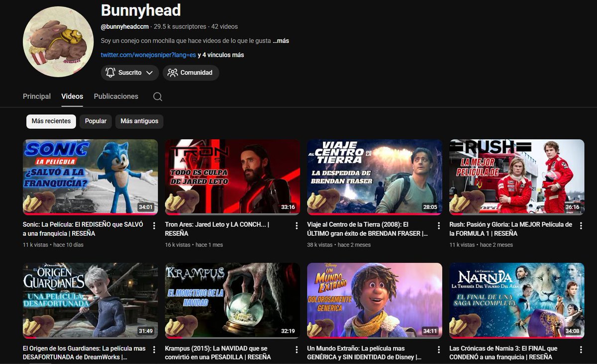Open title Viaje al Centro de la Tierra (2008)
597x364 pixels.
click(x=368, y=229)
